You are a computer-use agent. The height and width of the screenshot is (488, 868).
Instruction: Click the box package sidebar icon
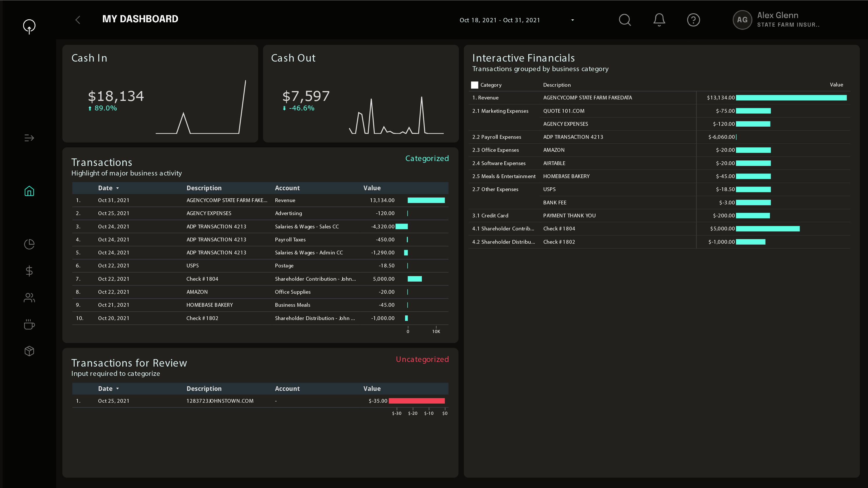click(x=29, y=351)
